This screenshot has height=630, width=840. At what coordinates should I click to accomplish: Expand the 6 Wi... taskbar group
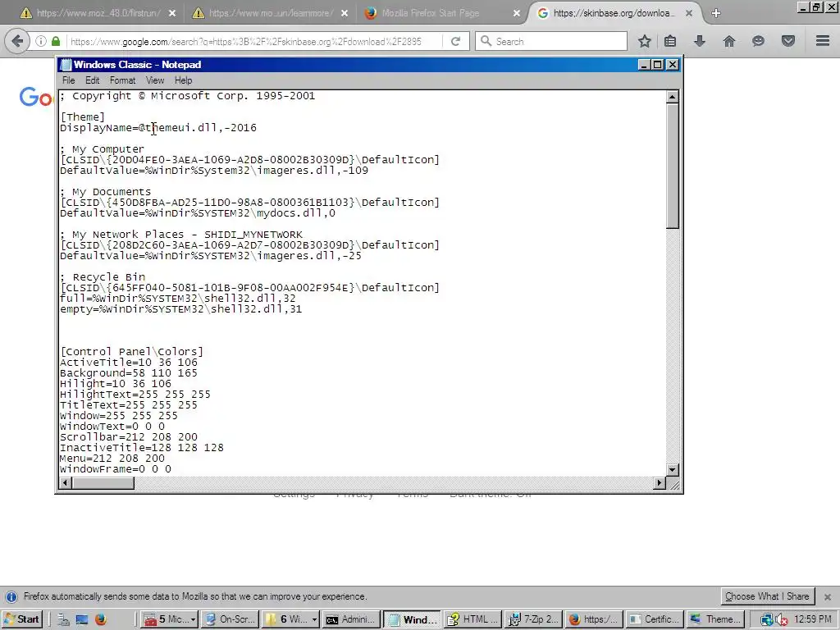point(291,619)
